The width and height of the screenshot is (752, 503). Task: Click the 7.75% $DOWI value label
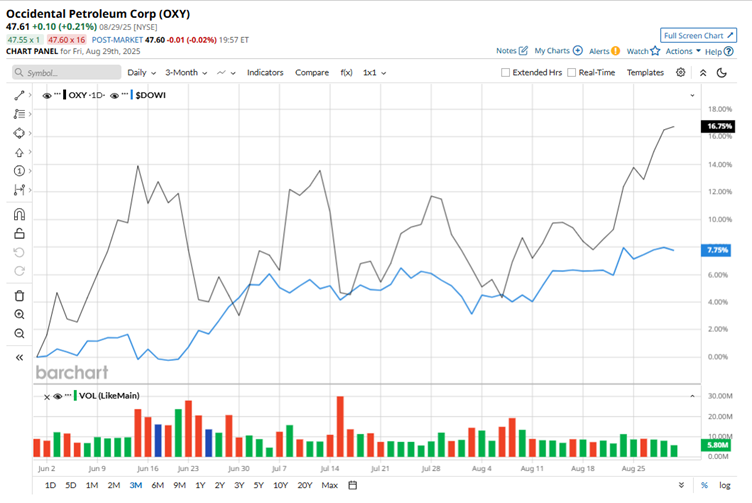coord(716,250)
